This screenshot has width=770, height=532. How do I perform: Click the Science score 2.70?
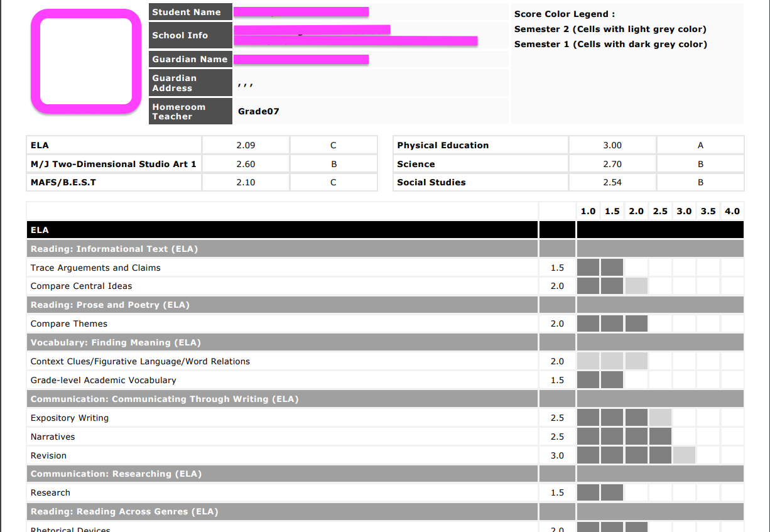[x=612, y=164]
